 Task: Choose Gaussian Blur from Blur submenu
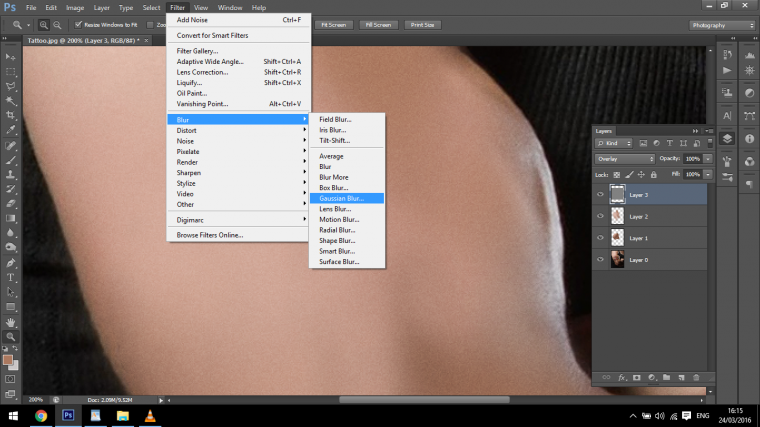(x=347, y=198)
